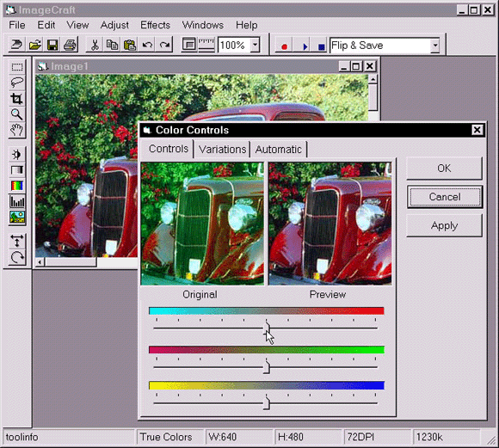
Task: Click the 100% zoom value field
Action: point(234,46)
